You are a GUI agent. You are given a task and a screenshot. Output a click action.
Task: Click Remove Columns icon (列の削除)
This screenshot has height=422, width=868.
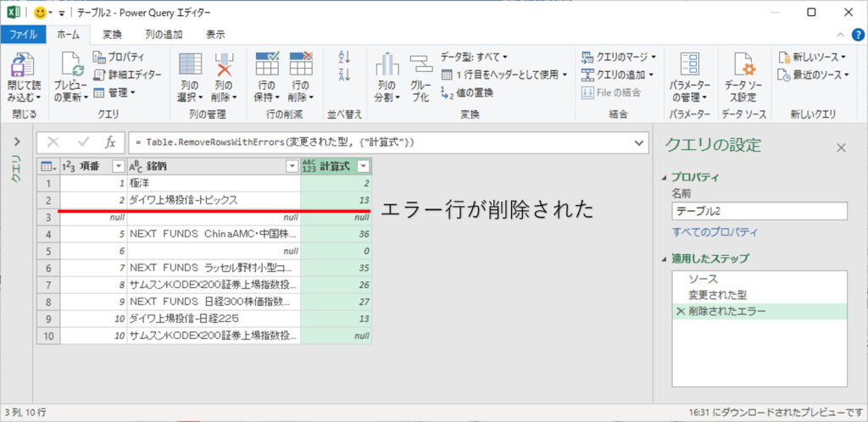pos(224,64)
